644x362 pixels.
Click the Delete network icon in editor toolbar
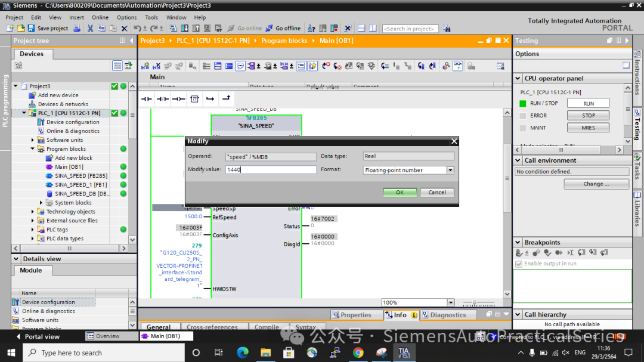(x=156, y=66)
